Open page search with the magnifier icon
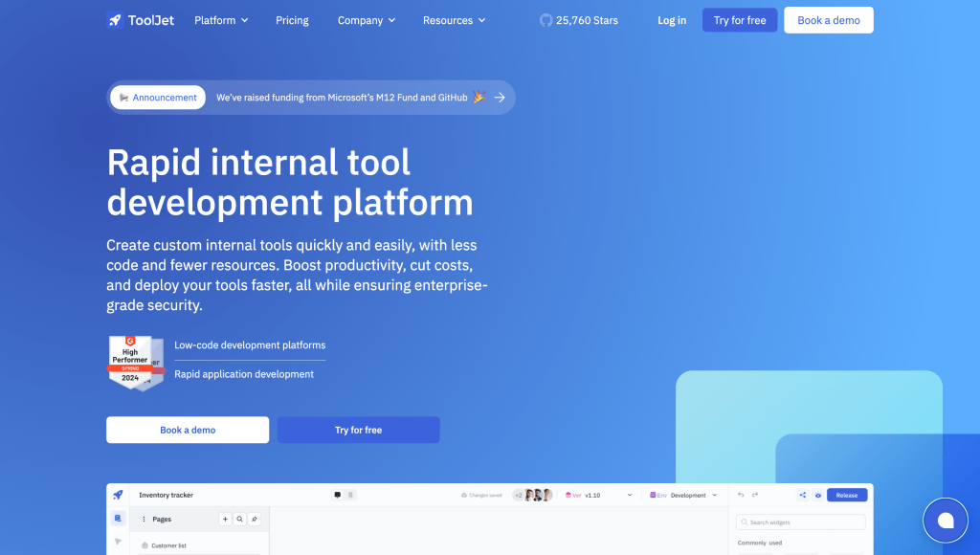The image size is (980, 555). tap(239, 519)
